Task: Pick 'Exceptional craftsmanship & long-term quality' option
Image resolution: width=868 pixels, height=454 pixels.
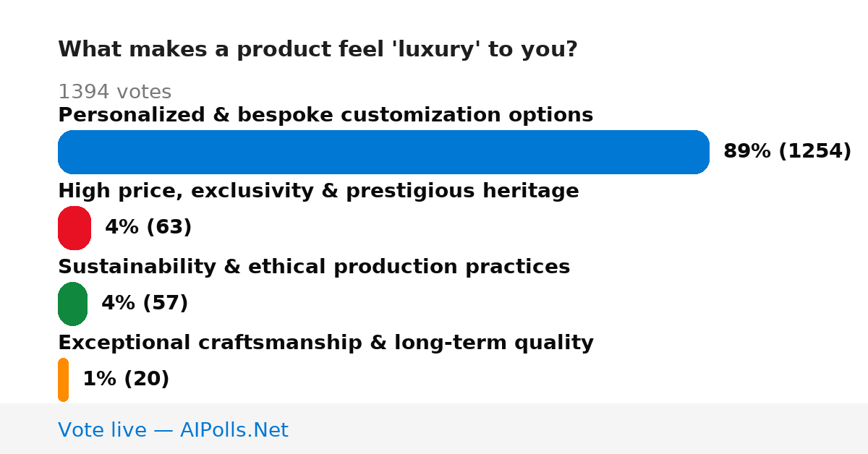Action: (325, 343)
